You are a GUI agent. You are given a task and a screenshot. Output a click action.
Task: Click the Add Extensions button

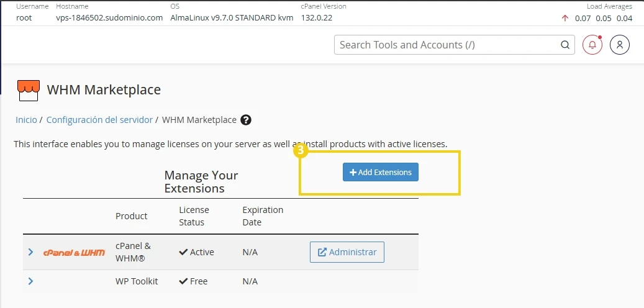pos(380,172)
